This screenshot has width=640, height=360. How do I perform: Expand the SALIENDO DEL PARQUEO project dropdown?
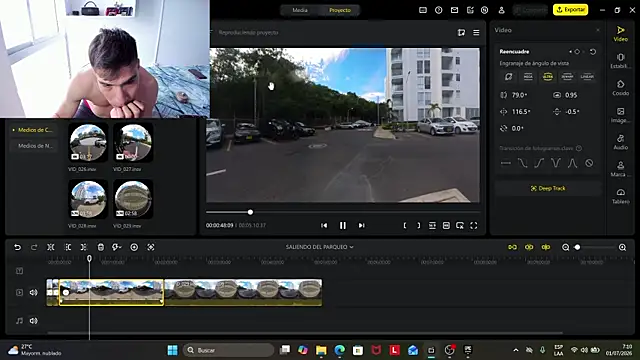click(319, 247)
